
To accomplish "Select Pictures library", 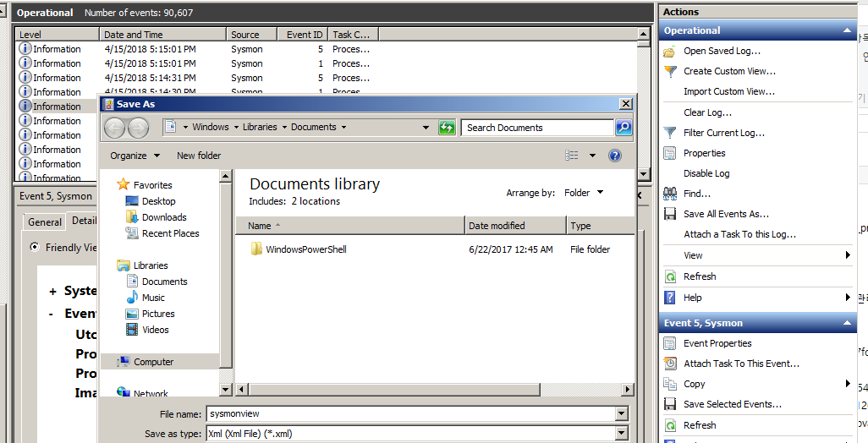I will (157, 314).
